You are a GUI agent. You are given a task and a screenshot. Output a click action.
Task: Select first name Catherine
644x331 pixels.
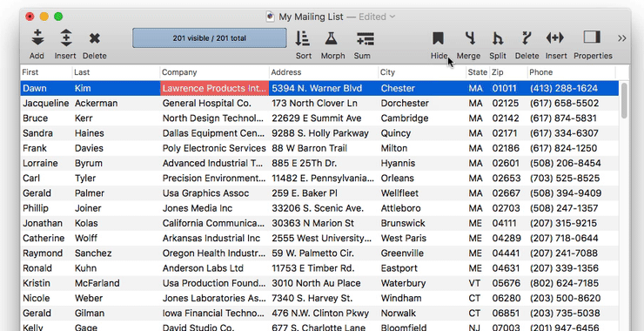click(x=44, y=239)
